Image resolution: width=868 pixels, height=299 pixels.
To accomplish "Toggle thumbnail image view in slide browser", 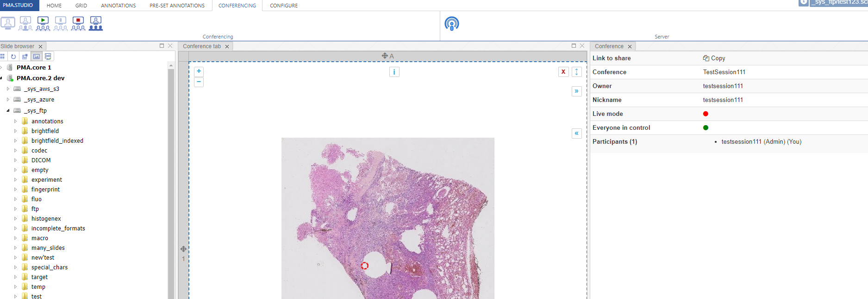I will [x=37, y=57].
